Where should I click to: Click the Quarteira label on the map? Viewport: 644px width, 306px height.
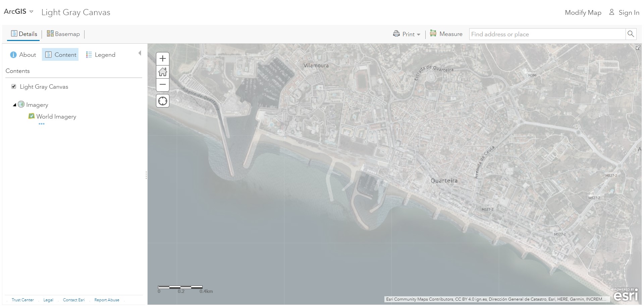(x=444, y=181)
